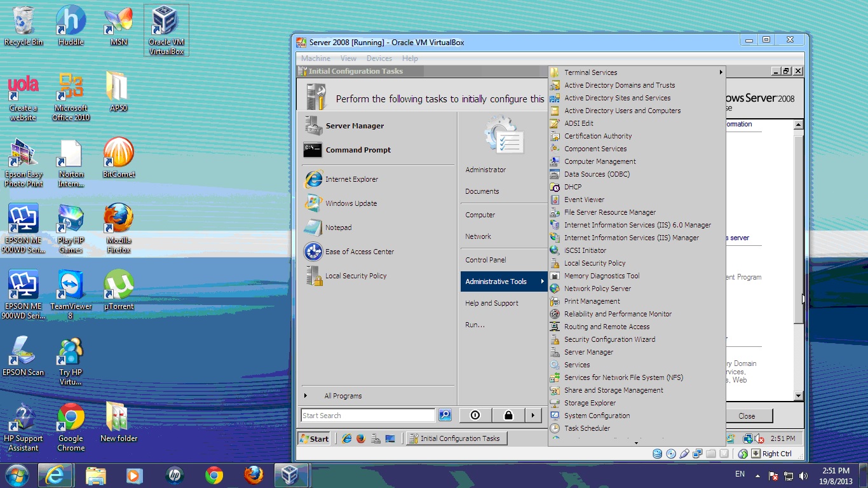Expand the shutdown options arrow button
This screenshot has width=868, height=488.
534,415
